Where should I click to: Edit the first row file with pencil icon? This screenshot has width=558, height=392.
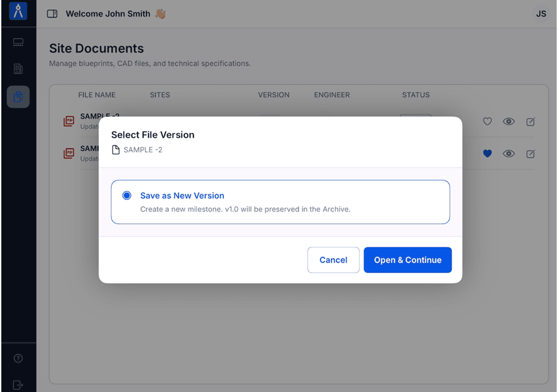click(x=530, y=122)
